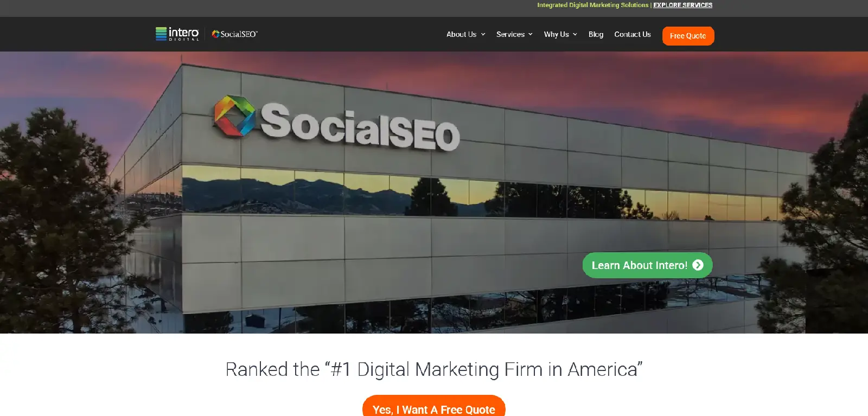The image size is (868, 416).
Task: Click the SocialSEO building sign text
Action: [x=360, y=127]
